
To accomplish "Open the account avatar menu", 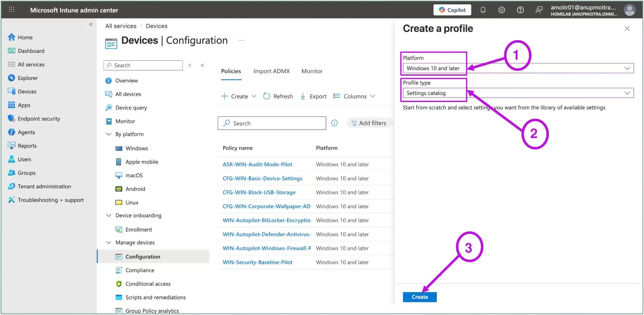I will click(630, 10).
